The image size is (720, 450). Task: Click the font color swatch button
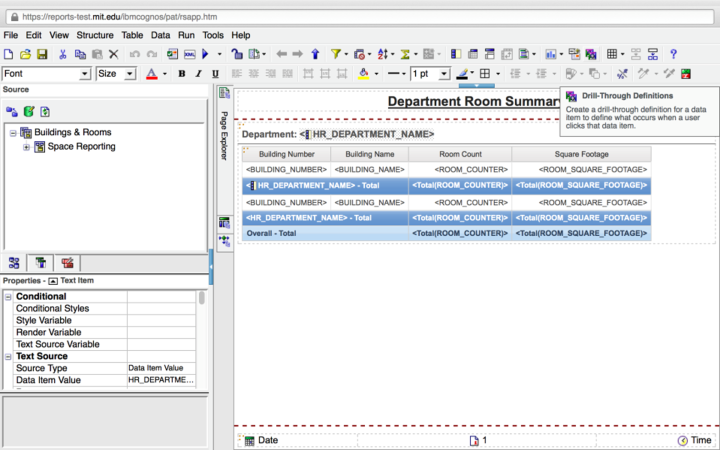[151, 74]
